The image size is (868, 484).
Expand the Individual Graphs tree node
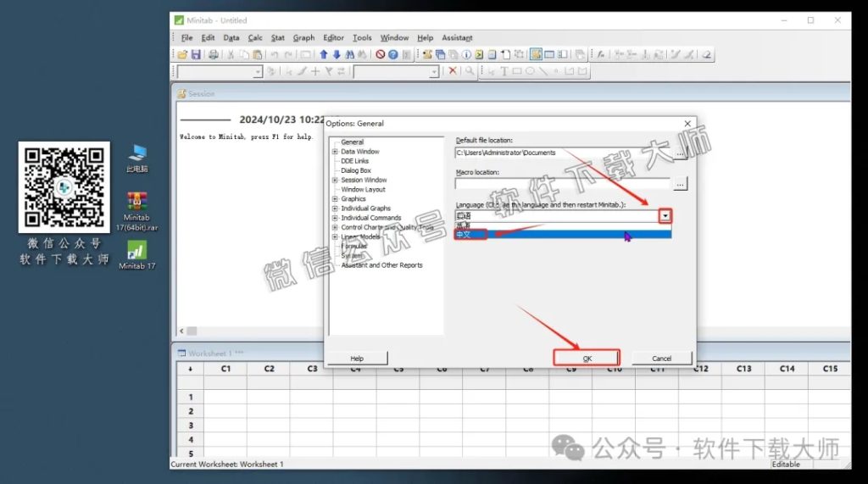point(335,209)
